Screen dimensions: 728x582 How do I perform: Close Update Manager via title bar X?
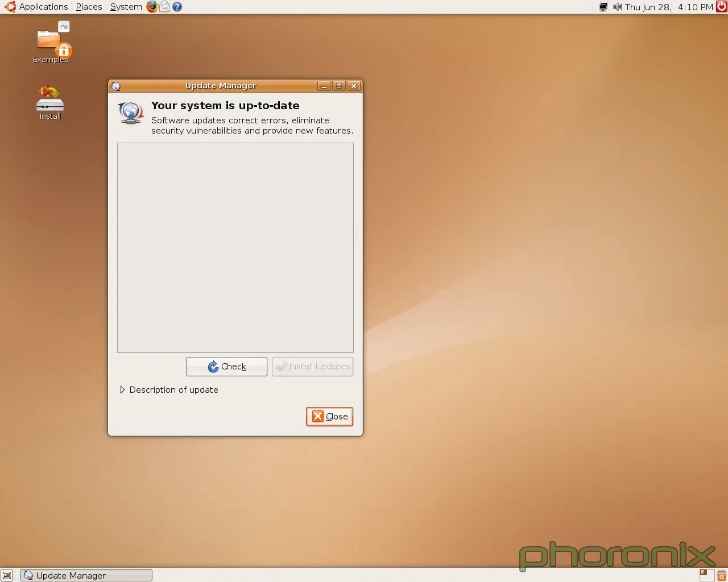pyautogui.click(x=354, y=86)
